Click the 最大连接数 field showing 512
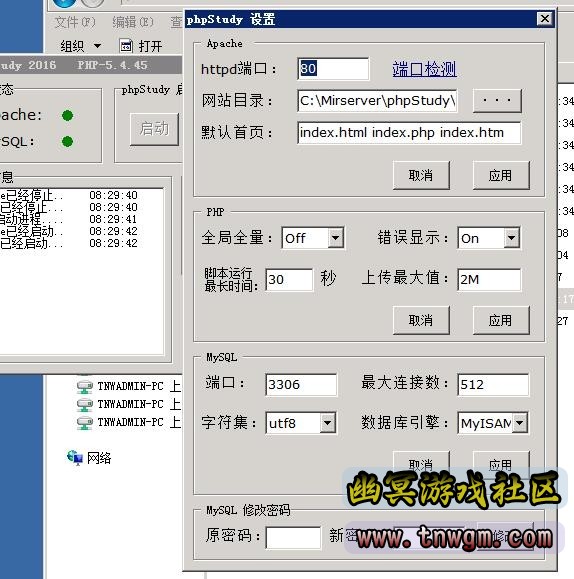574x579 pixels. pos(493,384)
